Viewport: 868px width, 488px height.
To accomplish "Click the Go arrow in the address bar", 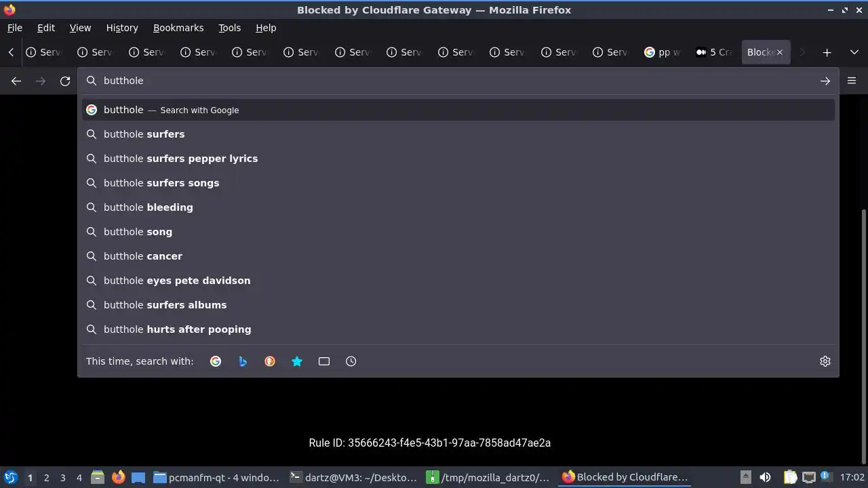I will [825, 81].
